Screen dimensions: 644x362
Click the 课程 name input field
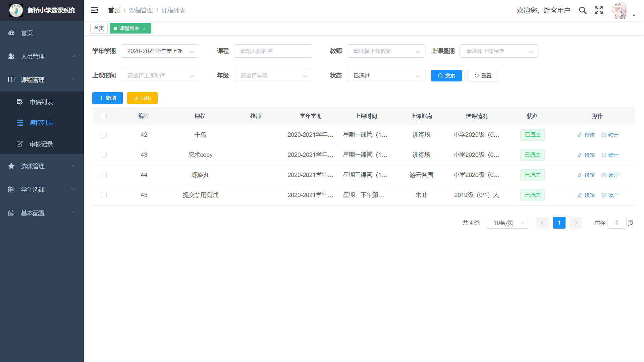pos(272,51)
